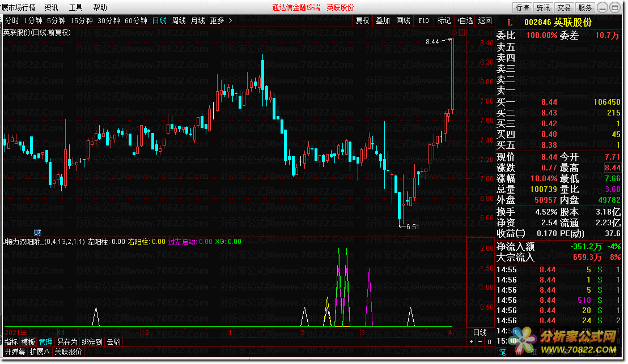Switch to the 周线 weekly tab

(x=179, y=20)
